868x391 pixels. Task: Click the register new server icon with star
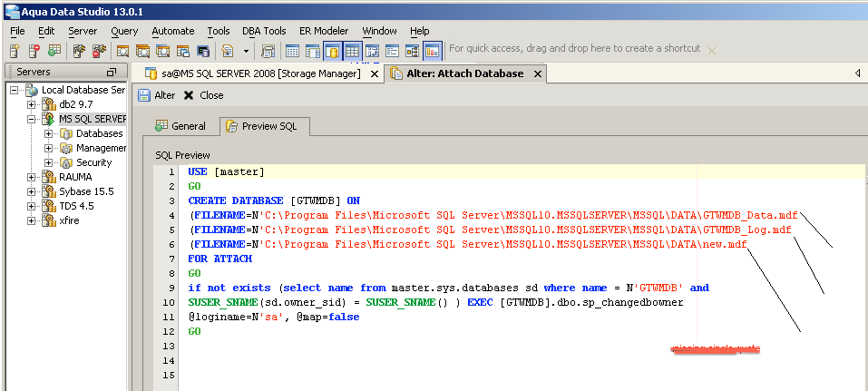(x=15, y=51)
